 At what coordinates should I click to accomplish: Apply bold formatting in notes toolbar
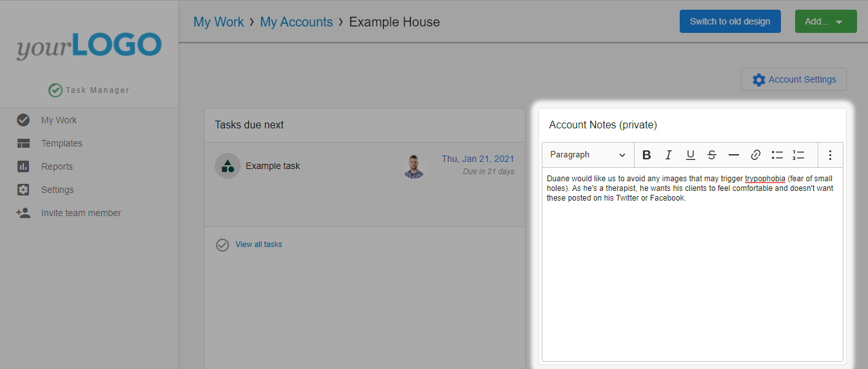point(647,155)
